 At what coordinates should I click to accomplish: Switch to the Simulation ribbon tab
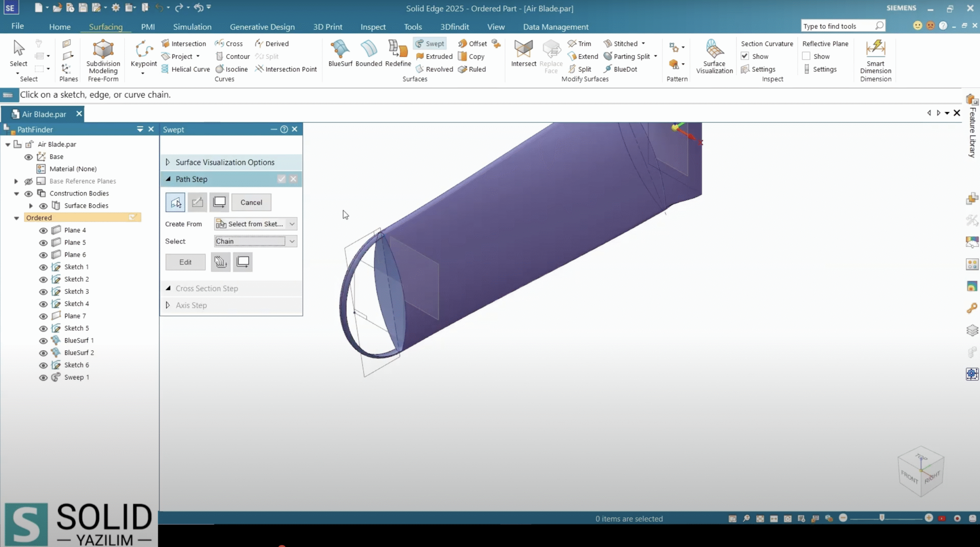click(x=192, y=26)
